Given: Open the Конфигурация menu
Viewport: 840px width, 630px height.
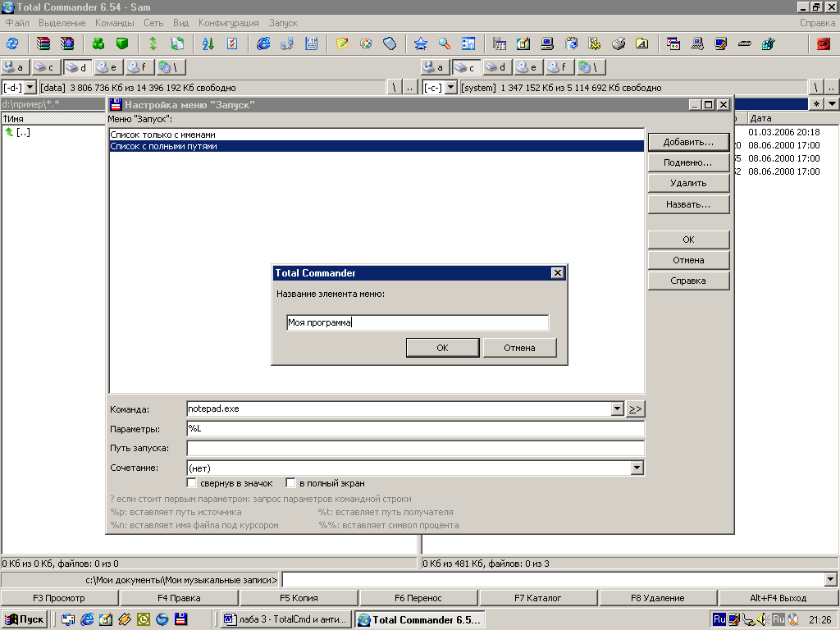Looking at the screenshot, I should click(x=227, y=23).
